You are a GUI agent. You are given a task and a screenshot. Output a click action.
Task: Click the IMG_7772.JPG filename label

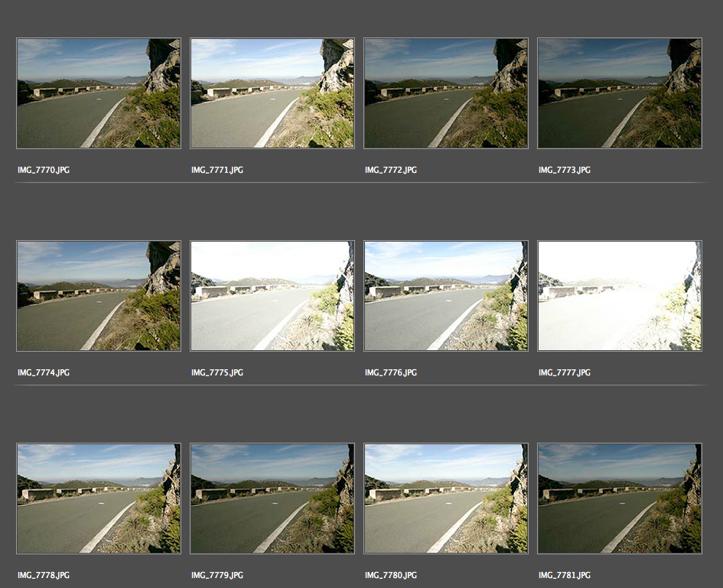pyautogui.click(x=391, y=170)
